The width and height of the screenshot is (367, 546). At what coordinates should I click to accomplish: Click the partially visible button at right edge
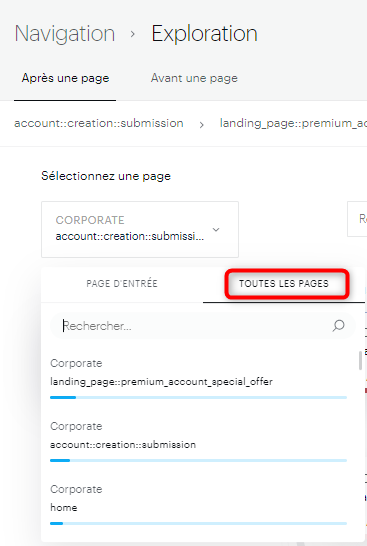pyautogui.click(x=357, y=219)
